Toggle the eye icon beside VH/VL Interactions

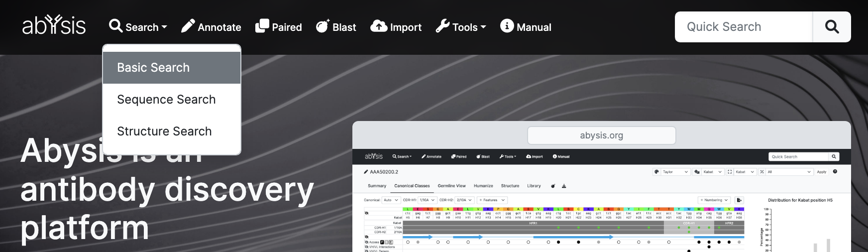[x=367, y=247]
